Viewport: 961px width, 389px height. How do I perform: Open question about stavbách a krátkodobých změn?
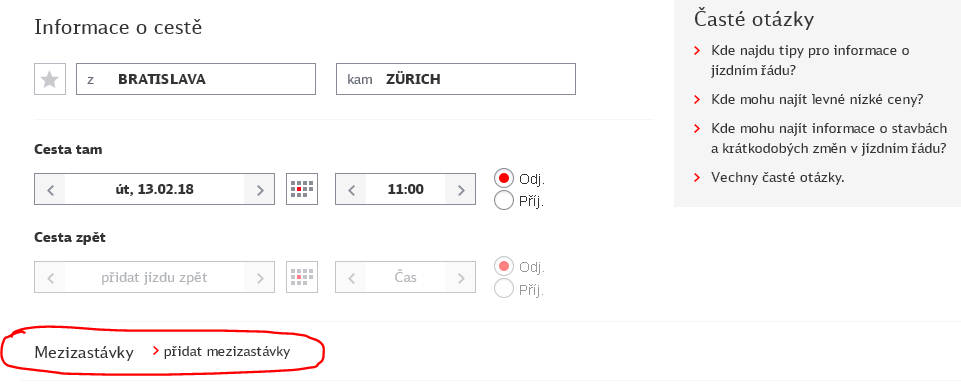coord(829,138)
